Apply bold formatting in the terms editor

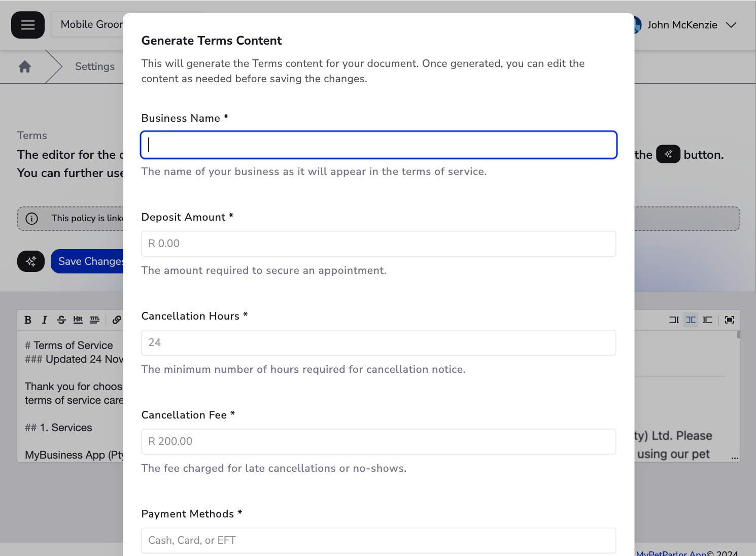point(28,320)
